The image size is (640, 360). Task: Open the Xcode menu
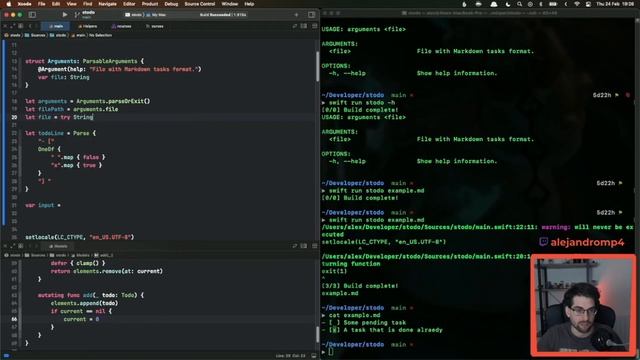(x=24, y=4)
